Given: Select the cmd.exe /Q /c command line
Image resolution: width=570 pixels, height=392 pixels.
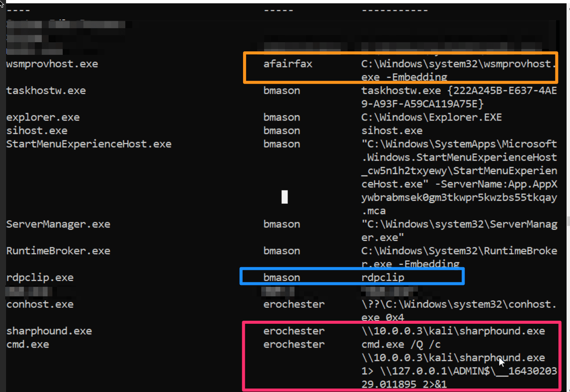Looking at the screenshot, I should (459, 364).
